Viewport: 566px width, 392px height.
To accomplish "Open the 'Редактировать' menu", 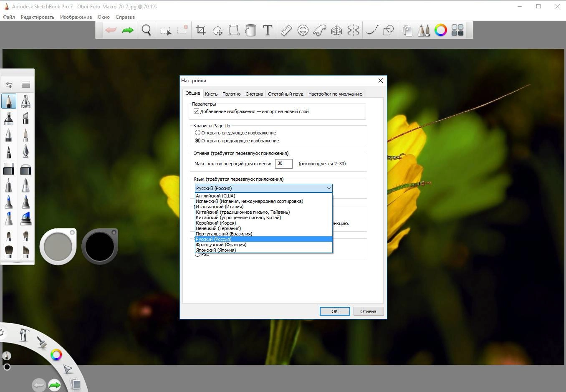I will tap(38, 17).
